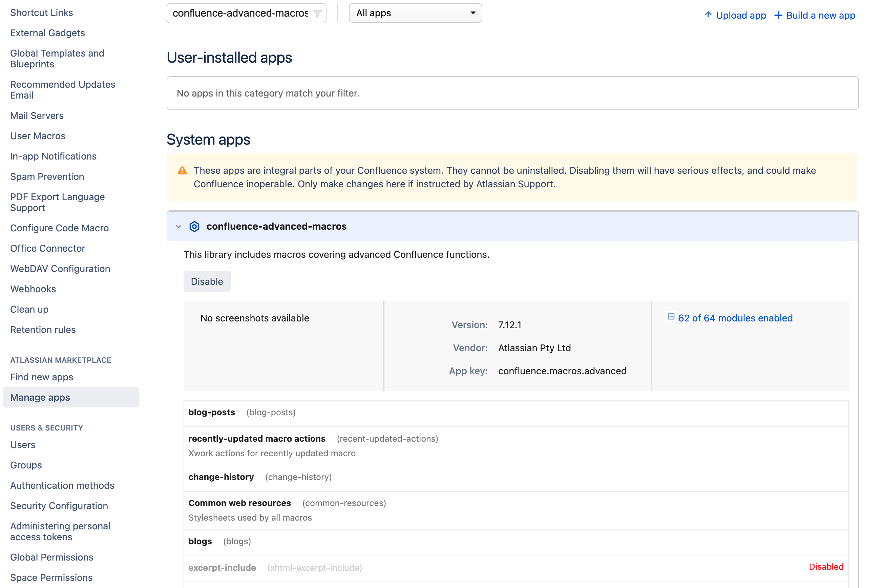Click the confluence-advanced-macros hexagon app icon

[194, 227]
